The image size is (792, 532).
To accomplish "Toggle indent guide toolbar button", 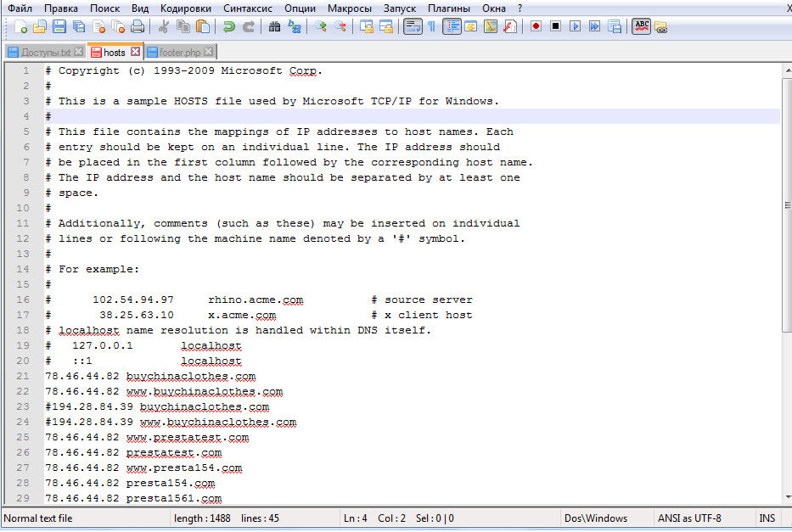I will click(x=452, y=26).
